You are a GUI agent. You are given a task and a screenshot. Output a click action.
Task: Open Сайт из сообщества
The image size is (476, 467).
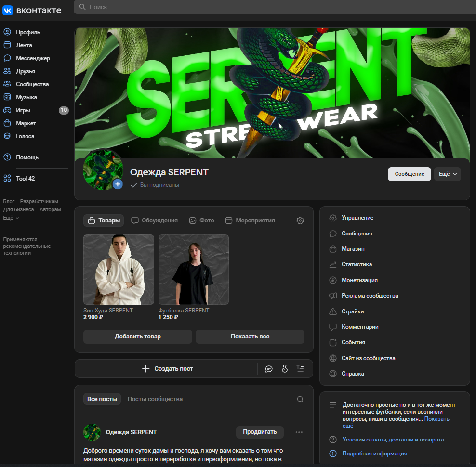pyautogui.click(x=362, y=358)
